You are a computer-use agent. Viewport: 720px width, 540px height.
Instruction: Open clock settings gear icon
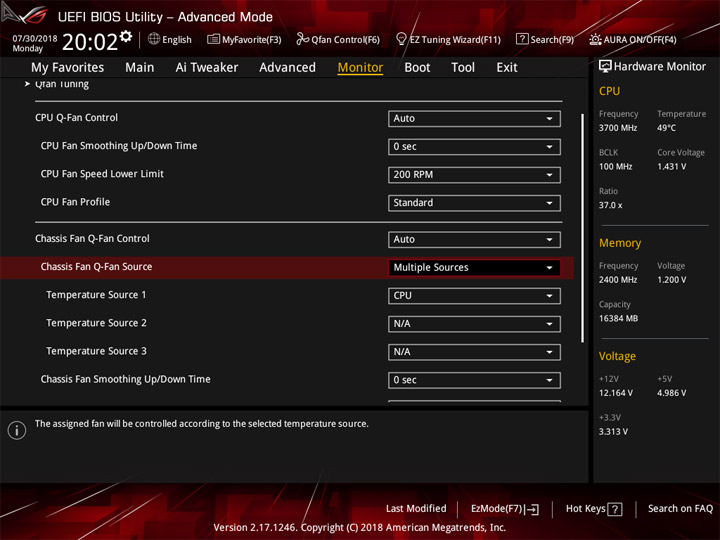(126, 36)
